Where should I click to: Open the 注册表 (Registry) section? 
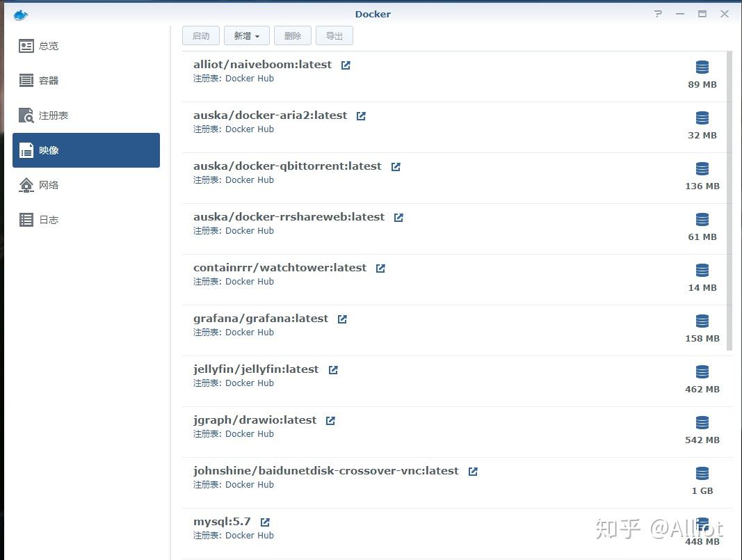pyautogui.click(x=54, y=115)
